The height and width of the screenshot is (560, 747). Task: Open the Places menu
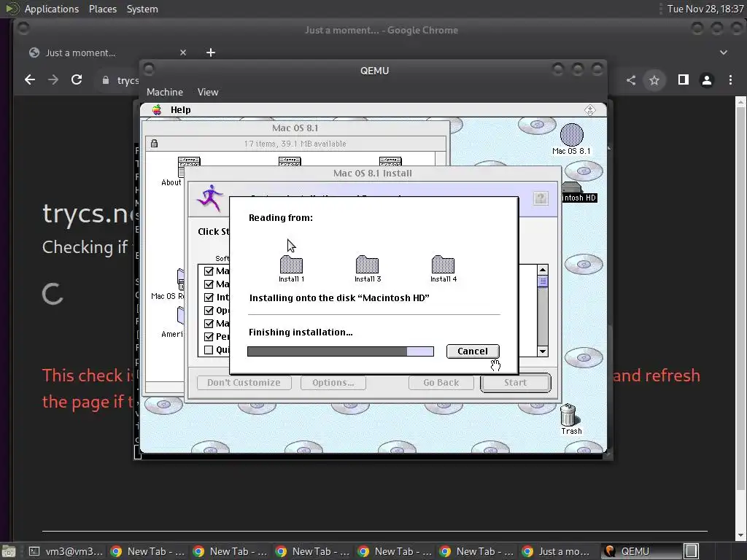pos(103,9)
